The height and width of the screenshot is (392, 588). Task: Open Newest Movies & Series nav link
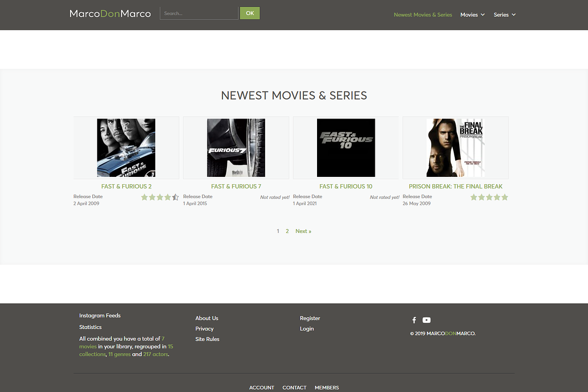pos(423,15)
